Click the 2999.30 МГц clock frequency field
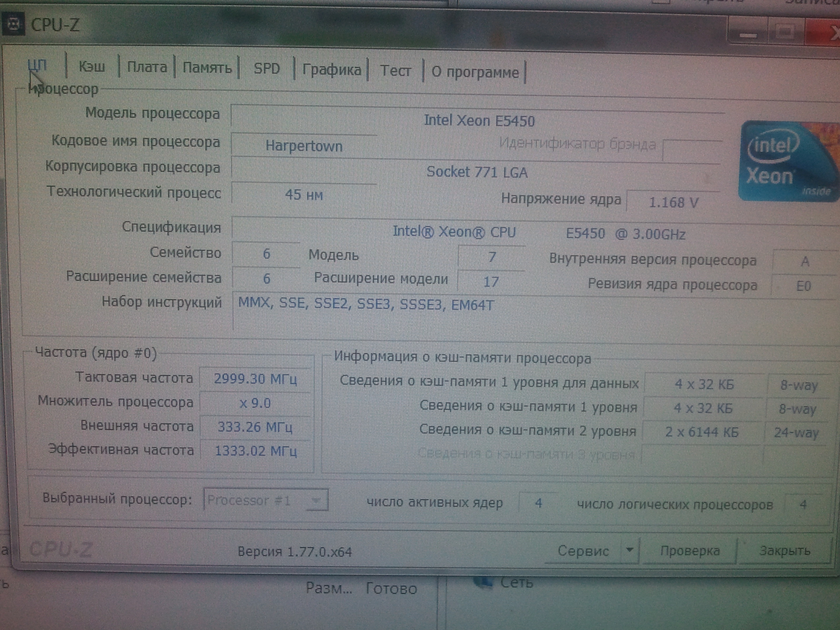Image resolution: width=840 pixels, height=630 pixels. (255, 379)
